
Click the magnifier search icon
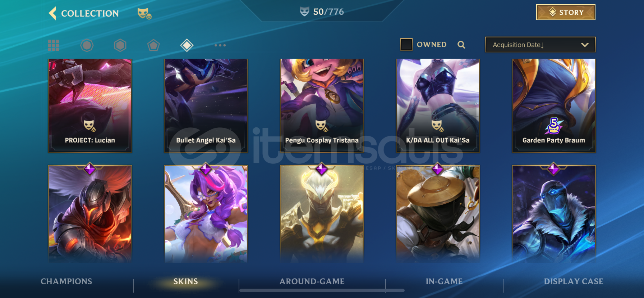[x=461, y=45]
